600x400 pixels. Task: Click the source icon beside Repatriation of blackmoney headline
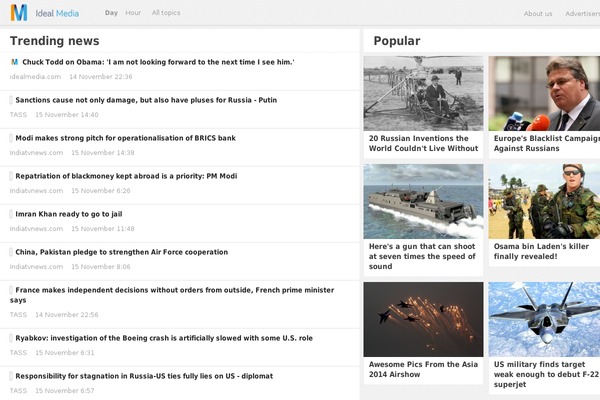tap(11, 176)
